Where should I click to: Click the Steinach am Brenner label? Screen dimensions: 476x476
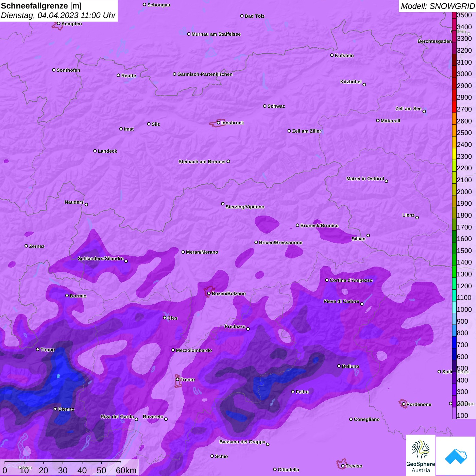tap(202, 161)
